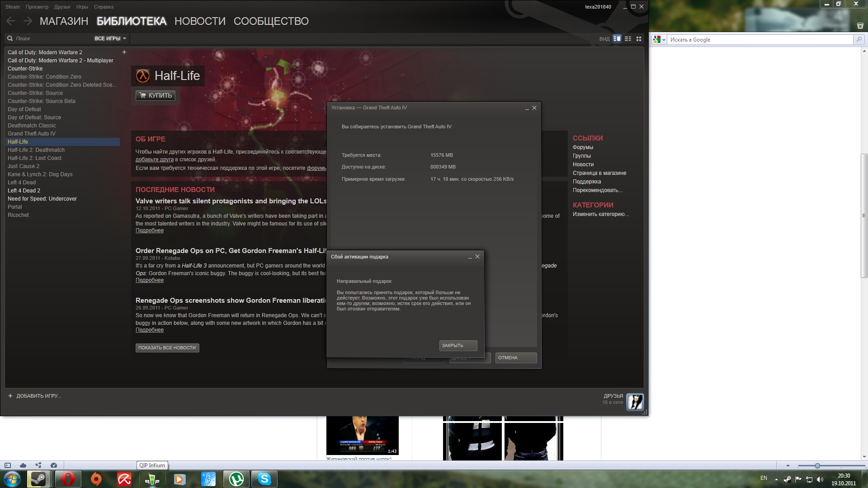This screenshot has width=868, height=488.
Task: Open Origin from the taskbar
Action: (96, 479)
